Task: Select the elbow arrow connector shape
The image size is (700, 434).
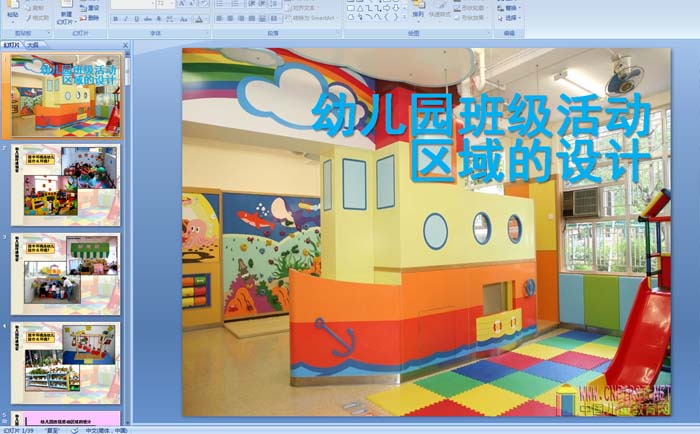Action: (378, 8)
